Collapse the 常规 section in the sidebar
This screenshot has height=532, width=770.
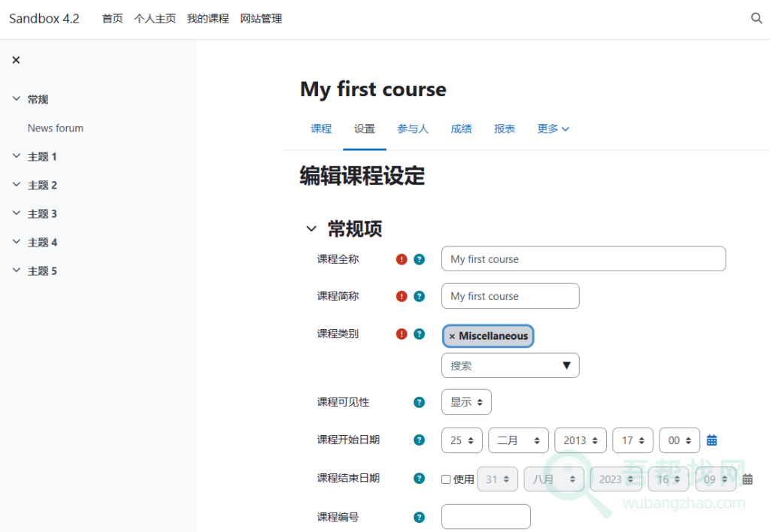point(17,98)
